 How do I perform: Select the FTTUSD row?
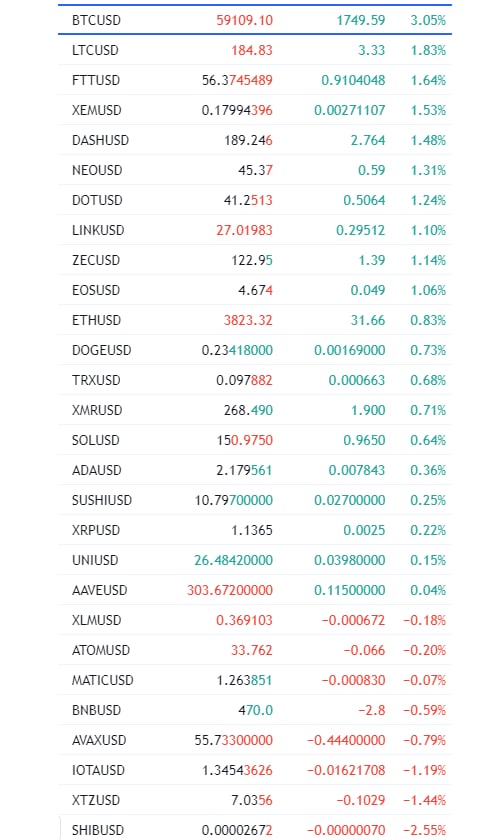tap(255, 80)
